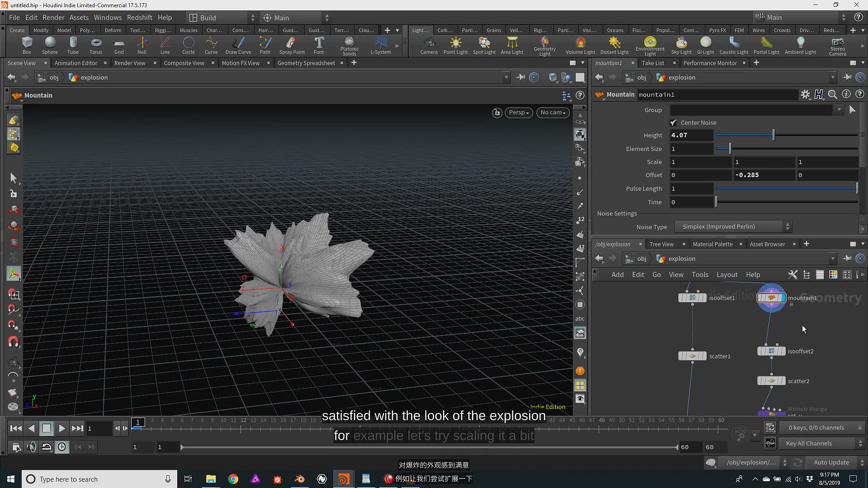The width and height of the screenshot is (868, 488).
Task: Stop timeline playback
Action: click(46, 428)
